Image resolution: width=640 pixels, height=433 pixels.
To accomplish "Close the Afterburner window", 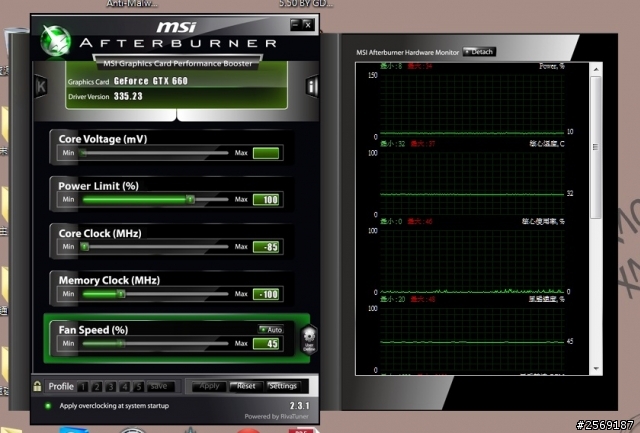I will tap(308, 24).
